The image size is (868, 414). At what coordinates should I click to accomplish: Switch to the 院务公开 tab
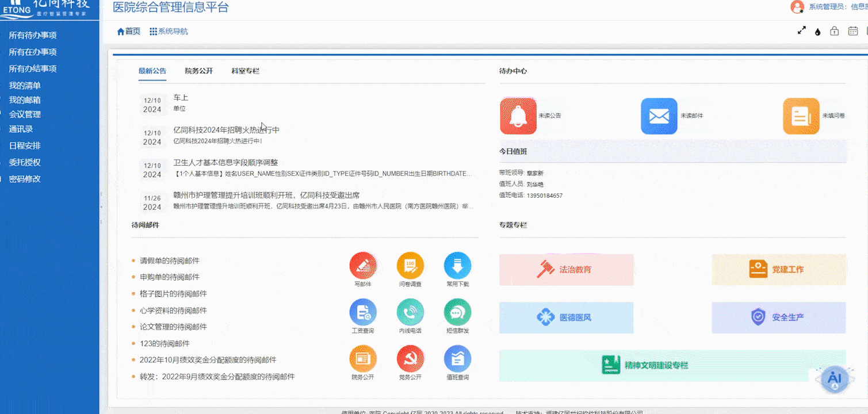click(199, 71)
